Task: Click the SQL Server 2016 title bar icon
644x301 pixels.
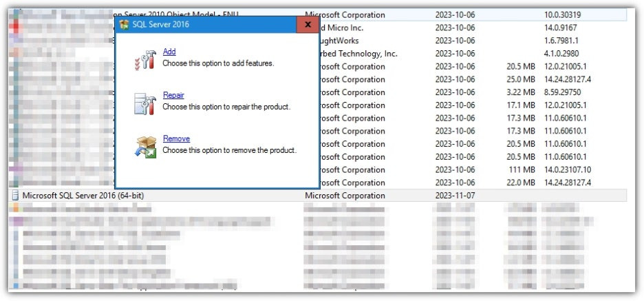Action: (124, 25)
